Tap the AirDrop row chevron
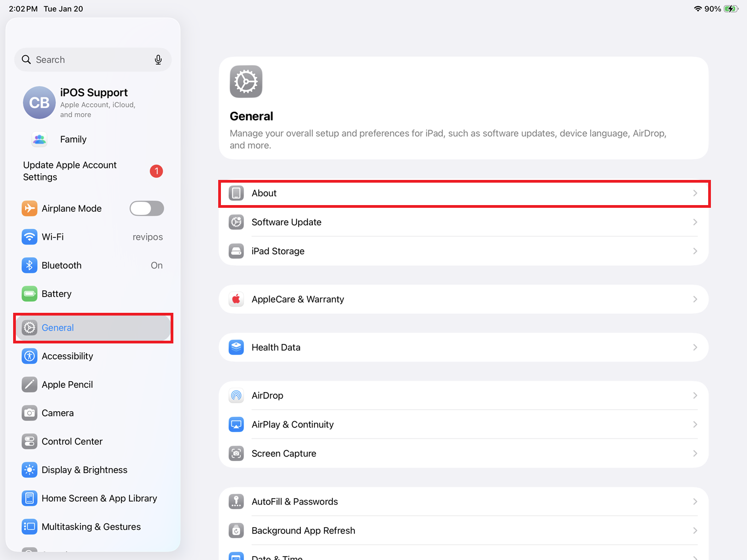 [x=695, y=395]
